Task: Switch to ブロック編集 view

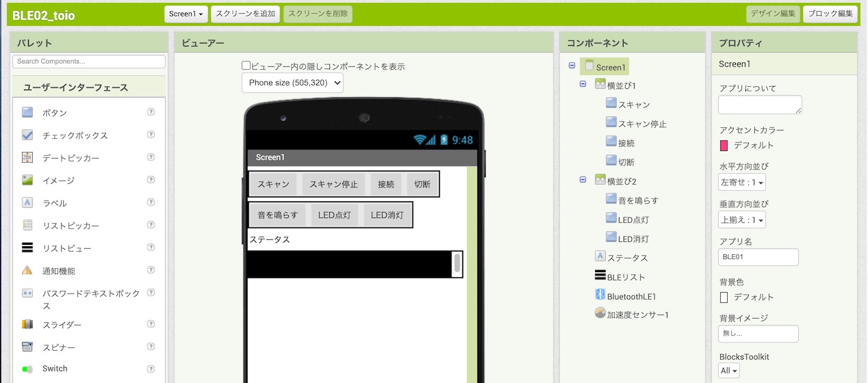Action: click(x=830, y=14)
